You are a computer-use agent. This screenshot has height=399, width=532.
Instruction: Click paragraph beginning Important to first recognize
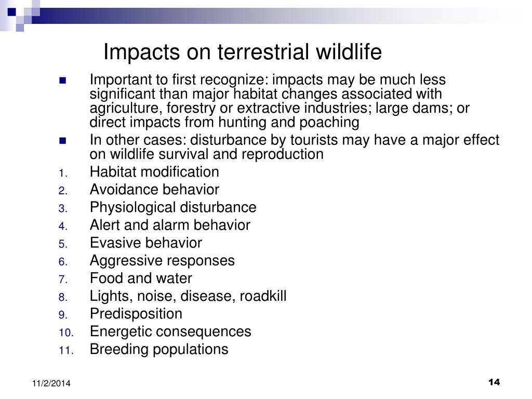click(280, 101)
